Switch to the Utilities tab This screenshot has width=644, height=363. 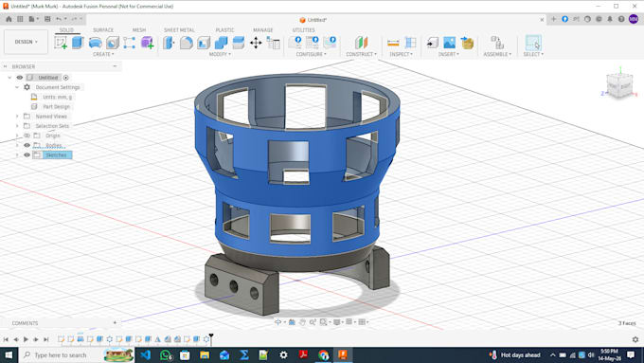[303, 30]
